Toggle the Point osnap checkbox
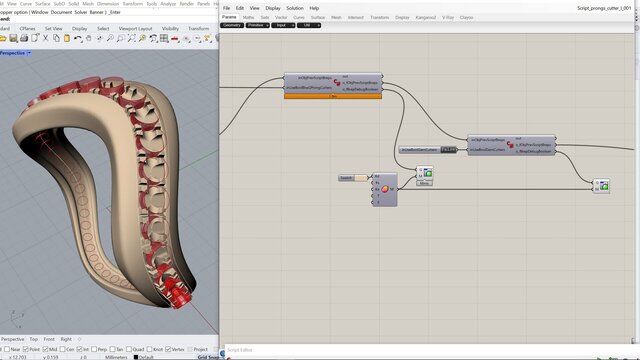Viewport: 640px width, 360px height. pyautogui.click(x=26, y=349)
